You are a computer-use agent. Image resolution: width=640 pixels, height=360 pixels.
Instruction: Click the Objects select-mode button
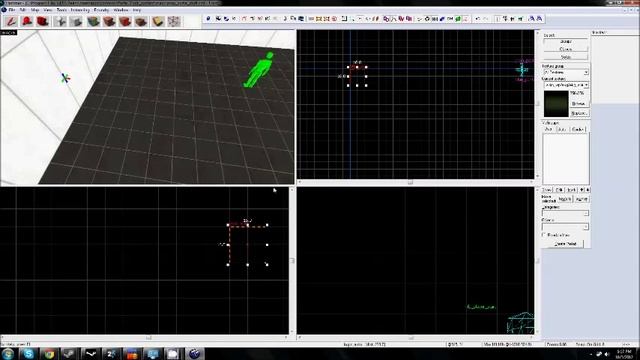pyautogui.click(x=566, y=49)
